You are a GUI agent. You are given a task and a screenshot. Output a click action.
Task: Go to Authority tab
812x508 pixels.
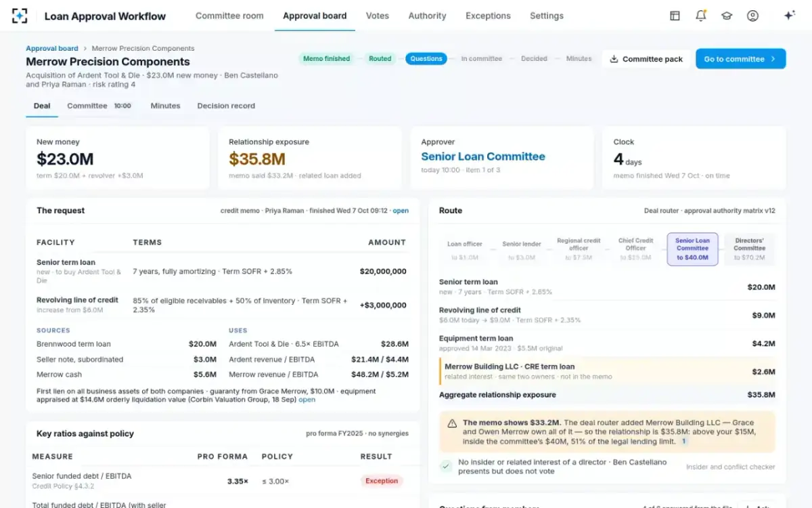pyautogui.click(x=427, y=16)
